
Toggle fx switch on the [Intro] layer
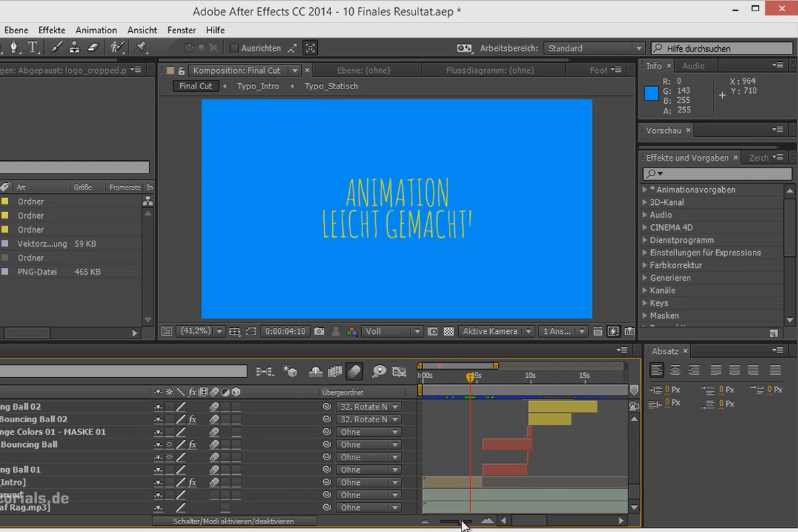[x=193, y=483]
